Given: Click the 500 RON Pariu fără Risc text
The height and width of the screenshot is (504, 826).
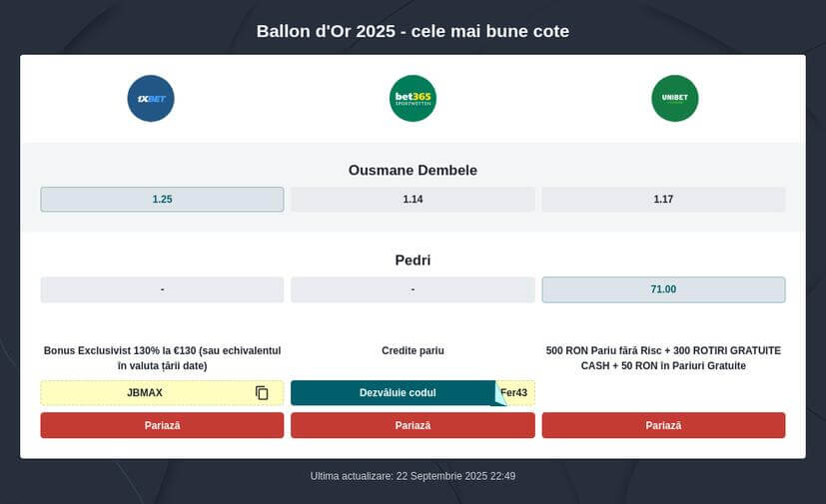Looking at the screenshot, I should click(663, 358).
